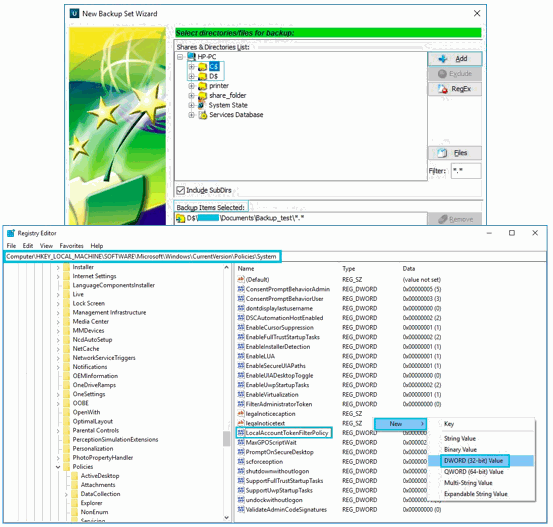Click the New Backup Set Wizard app icon
The height and width of the screenshot is (527, 553).
point(74,13)
